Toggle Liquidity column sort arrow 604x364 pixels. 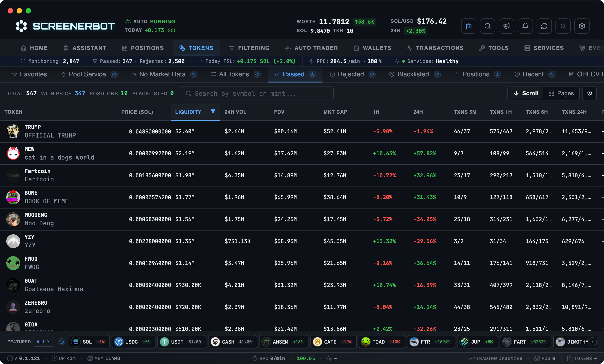point(213,112)
